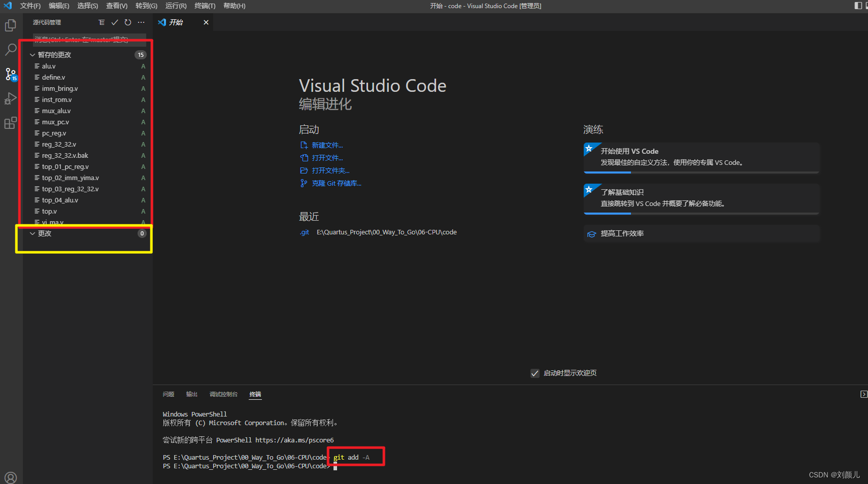Open the Search view in activity bar

point(11,50)
